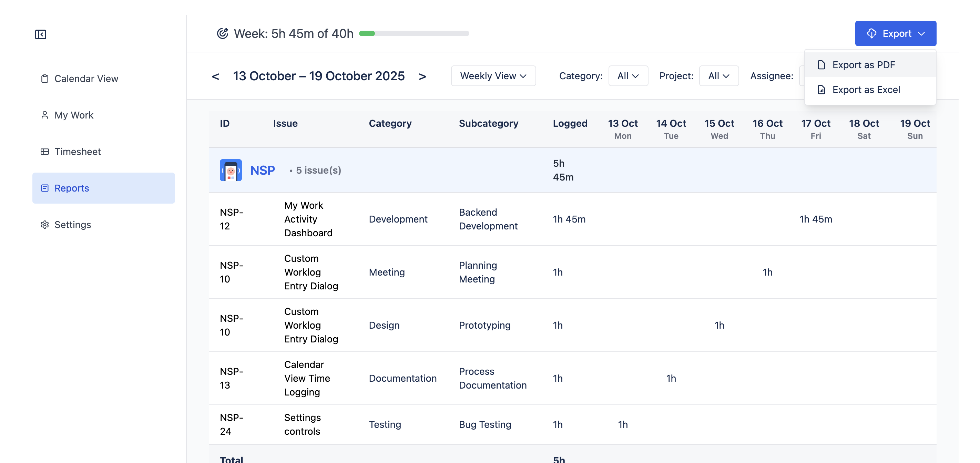Click the weekly hours progress bar
The width and height of the screenshot is (980, 463).
click(x=414, y=33)
